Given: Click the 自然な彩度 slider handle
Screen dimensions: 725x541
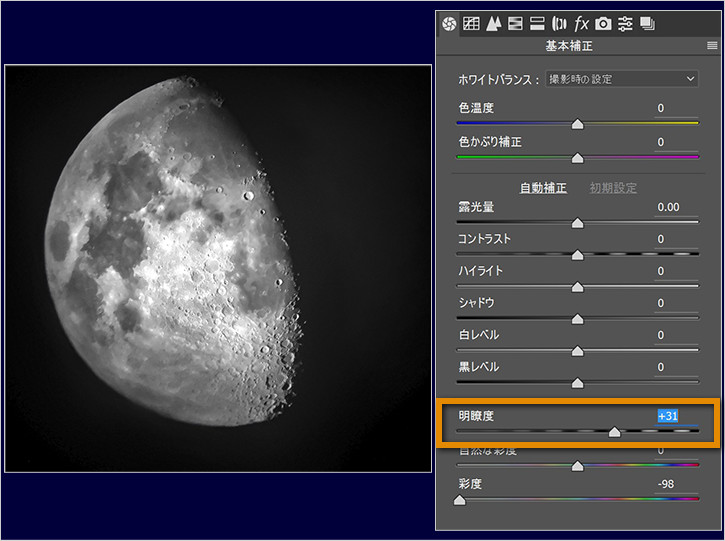Looking at the screenshot, I should coord(578,466).
